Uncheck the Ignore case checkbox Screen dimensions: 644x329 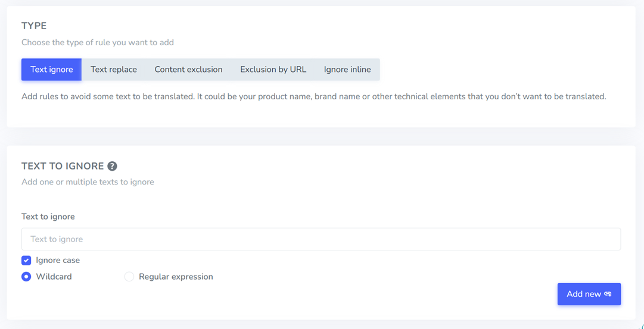coord(26,260)
